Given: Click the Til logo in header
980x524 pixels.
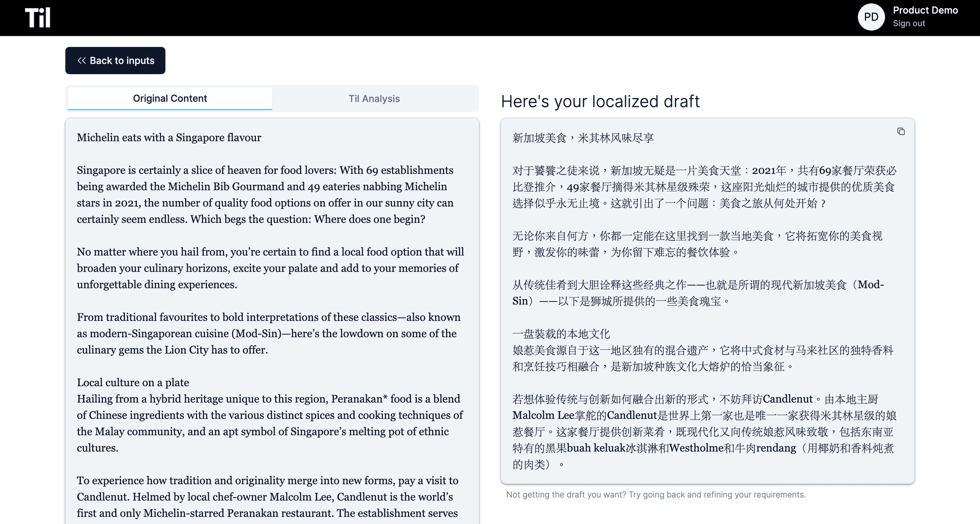Looking at the screenshot, I should [x=37, y=18].
